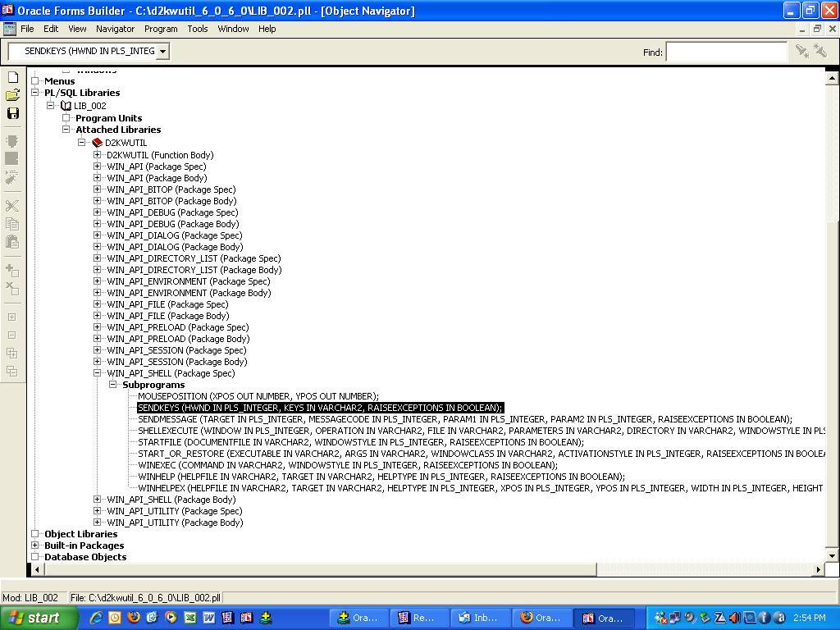Click the Oracle Forms Builder icon left of File menu

pyautogui.click(x=10, y=29)
